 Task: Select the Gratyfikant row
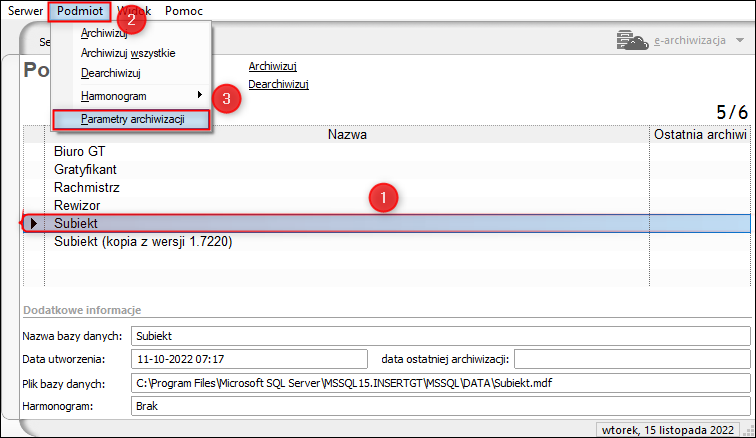click(x=387, y=169)
